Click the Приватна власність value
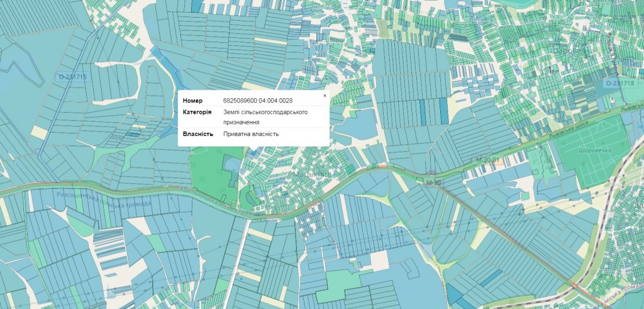This screenshot has height=309, width=644. click(x=251, y=134)
